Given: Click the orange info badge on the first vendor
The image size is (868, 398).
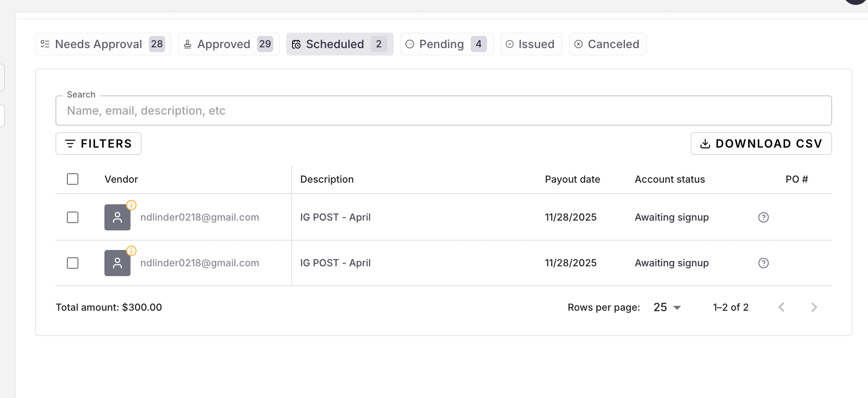Looking at the screenshot, I should (x=131, y=205).
